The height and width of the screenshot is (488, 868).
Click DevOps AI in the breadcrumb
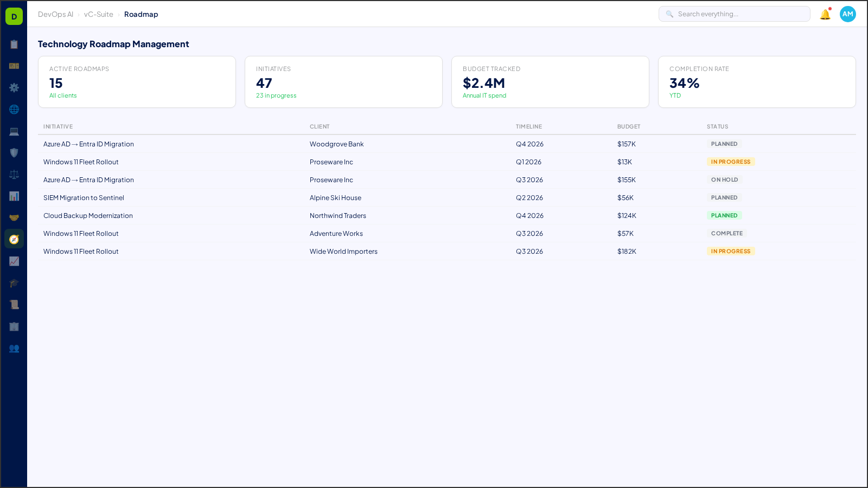click(55, 14)
